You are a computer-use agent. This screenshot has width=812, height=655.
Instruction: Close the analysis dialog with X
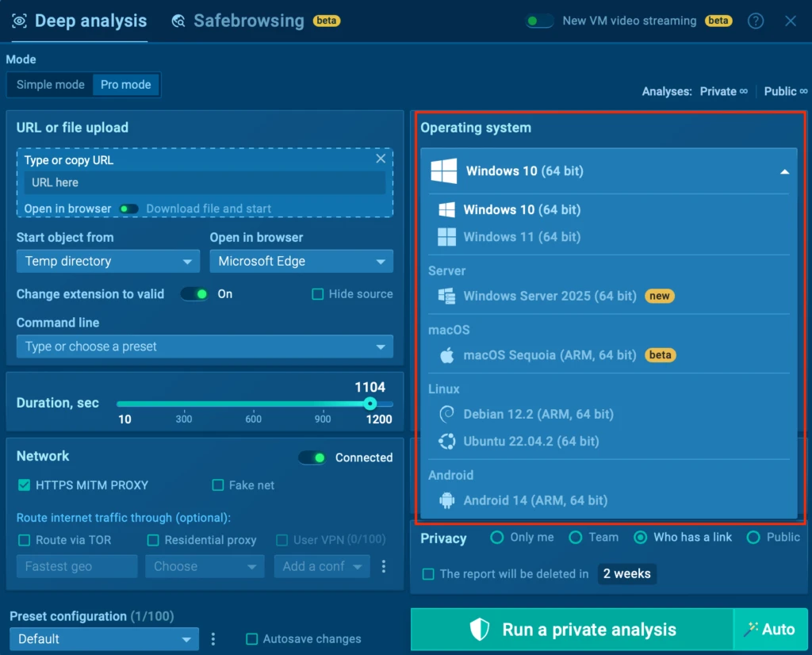[791, 21]
